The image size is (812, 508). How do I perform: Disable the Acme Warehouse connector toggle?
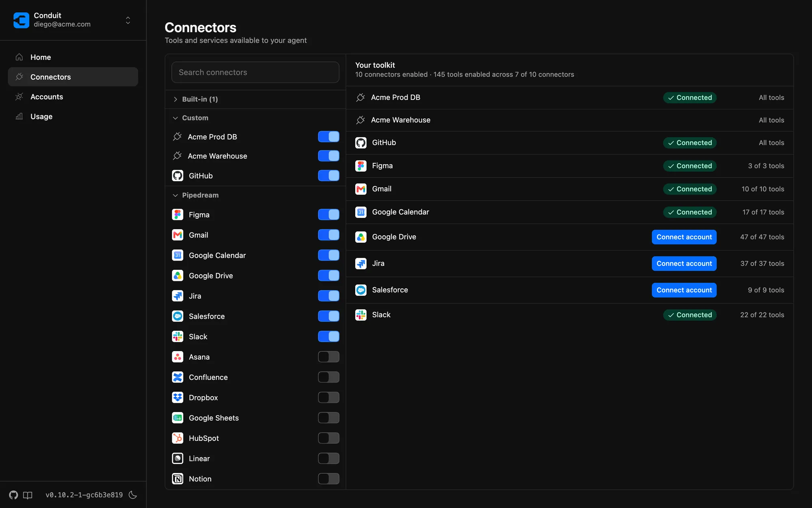tap(328, 156)
